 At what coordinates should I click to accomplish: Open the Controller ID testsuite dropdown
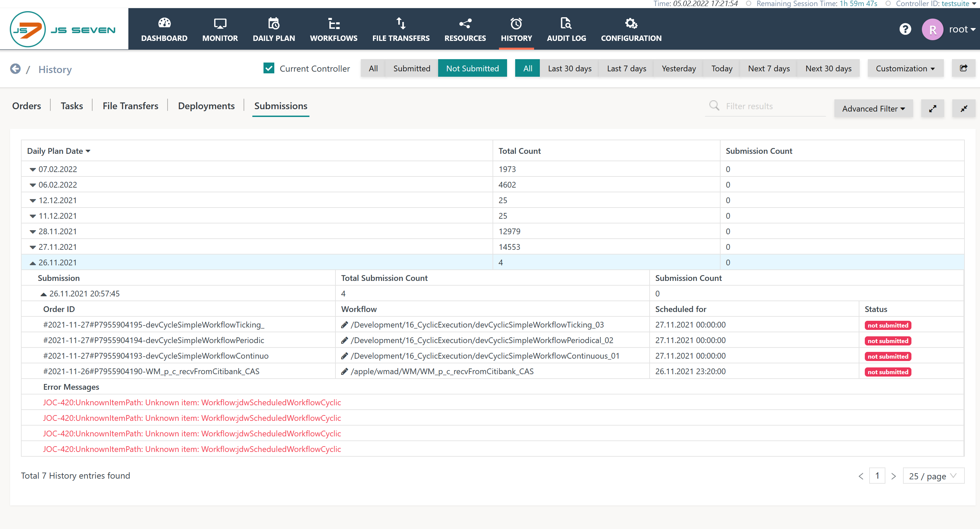click(x=959, y=4)
